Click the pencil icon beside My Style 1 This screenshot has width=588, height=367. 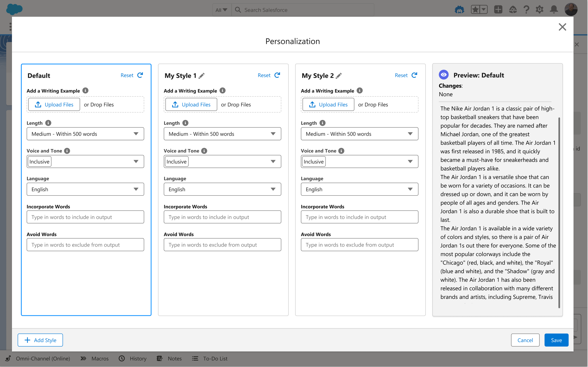202,76
